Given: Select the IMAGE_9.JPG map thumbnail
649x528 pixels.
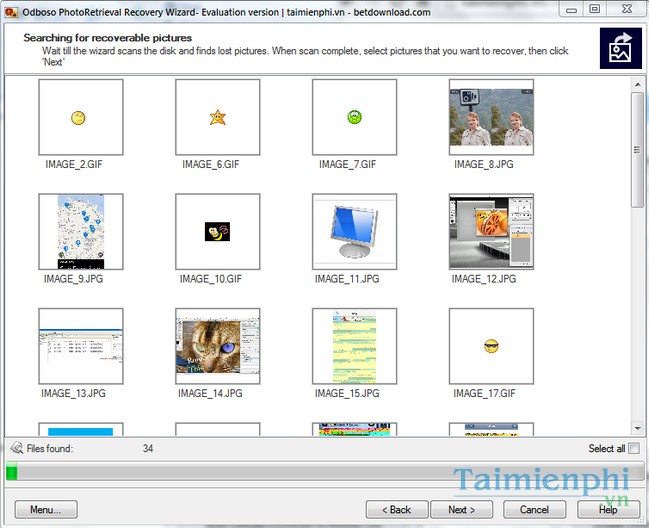Looking at the screenshot, I should (80, 232).
